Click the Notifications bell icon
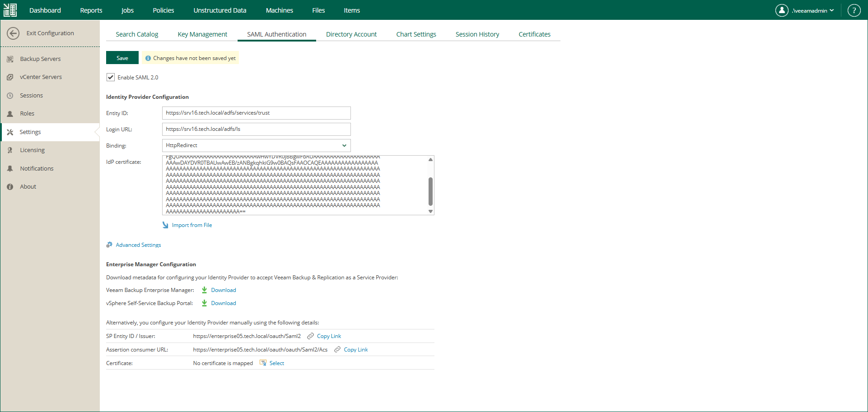 10,168
